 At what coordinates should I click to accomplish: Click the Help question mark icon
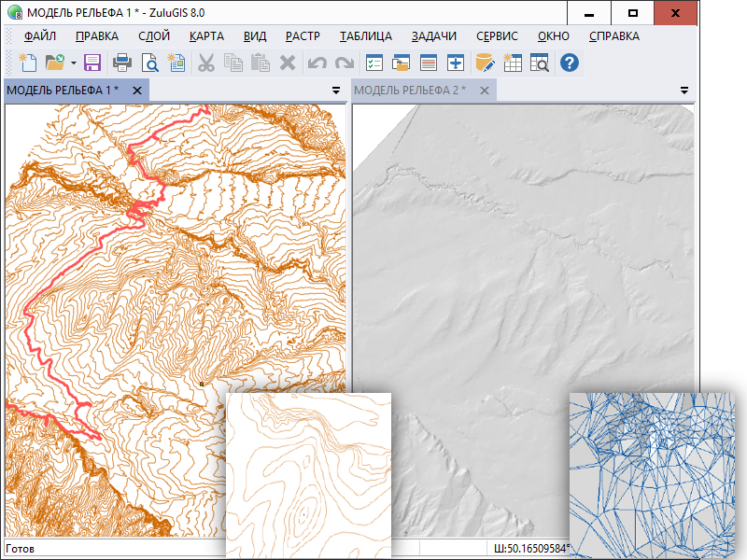pyautogui.click(x=569, y=63)
